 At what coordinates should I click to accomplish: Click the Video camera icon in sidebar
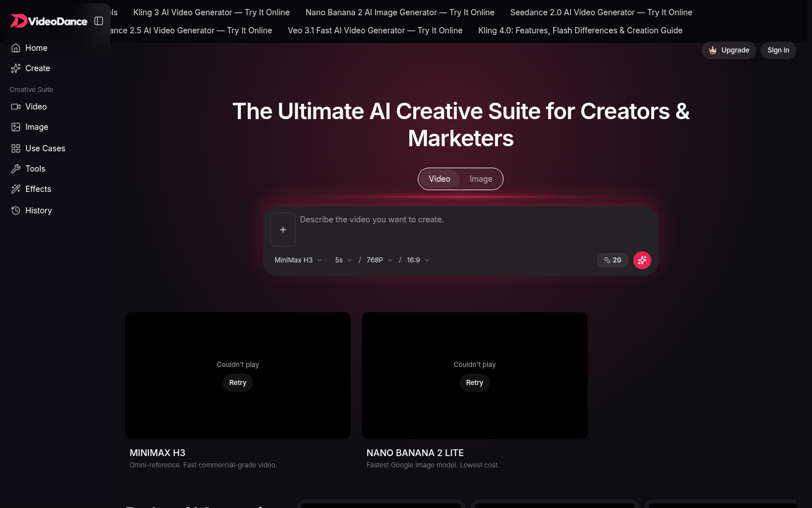pyautogui.click(x=16, y=107)
